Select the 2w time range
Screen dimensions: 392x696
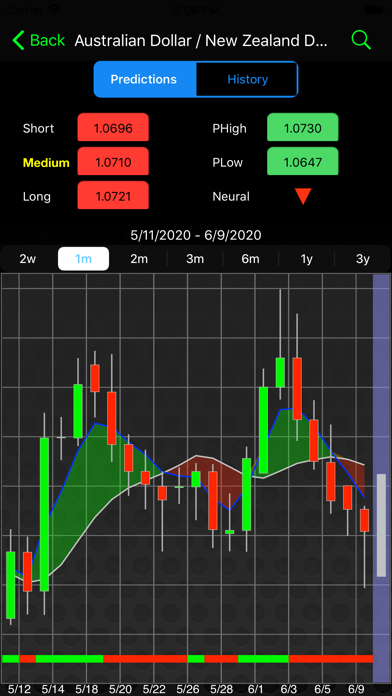click(28, 259)
